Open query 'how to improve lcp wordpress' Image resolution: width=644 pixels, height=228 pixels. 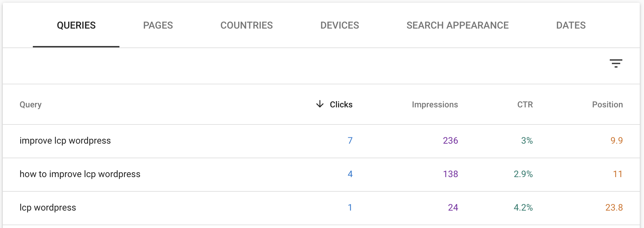point(80,174)
